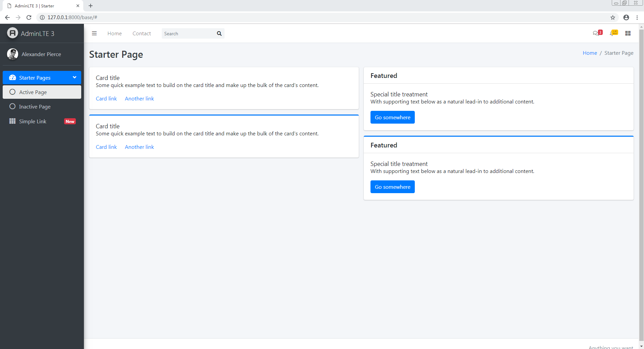Click the first Go somewhere button
The image size is (644, 349).
pyautogui.click(x=392, y=117)
